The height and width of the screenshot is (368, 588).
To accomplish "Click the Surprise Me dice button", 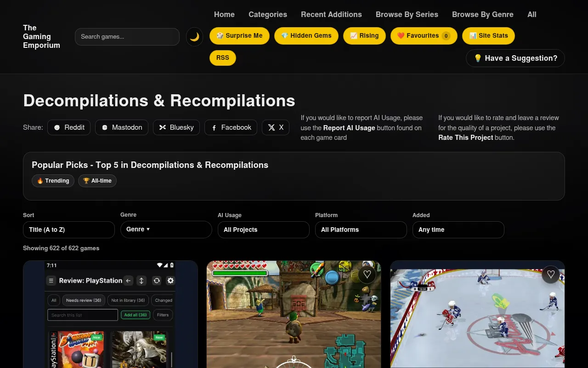I will [x=239, y=36].
